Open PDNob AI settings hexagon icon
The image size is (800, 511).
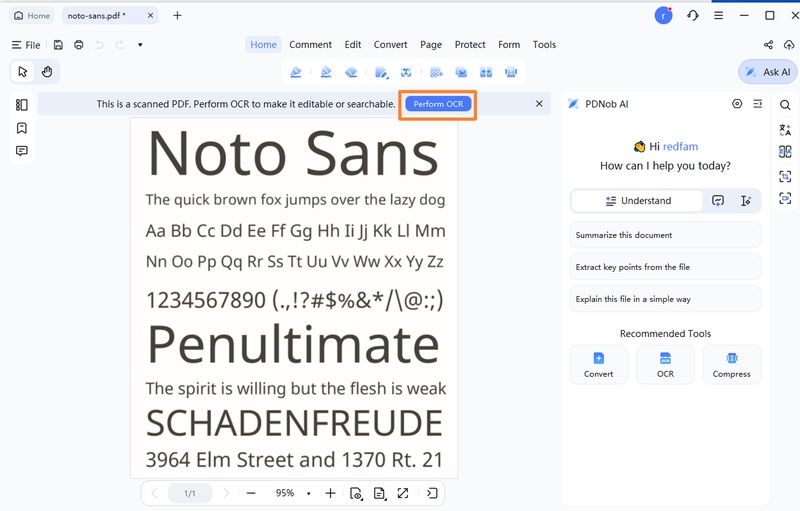coord(737,104)
